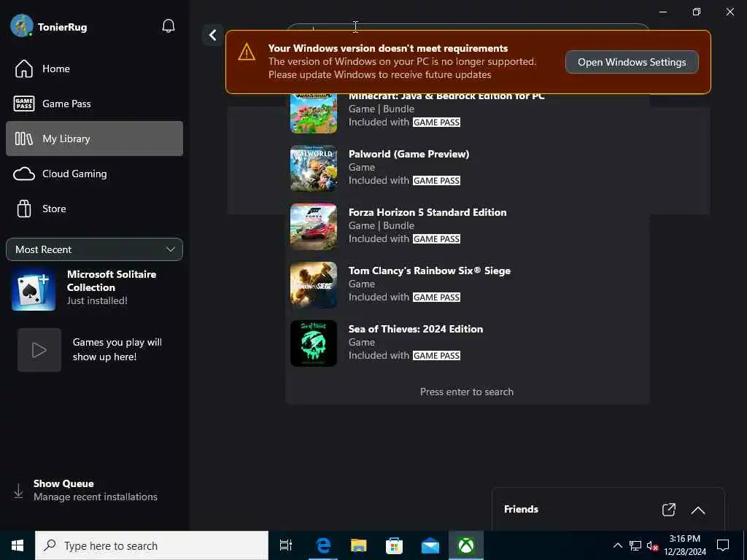Viewport: 747px width, 560px height.
Task: Open Cloud Gaming section
Action: (94, 174)
